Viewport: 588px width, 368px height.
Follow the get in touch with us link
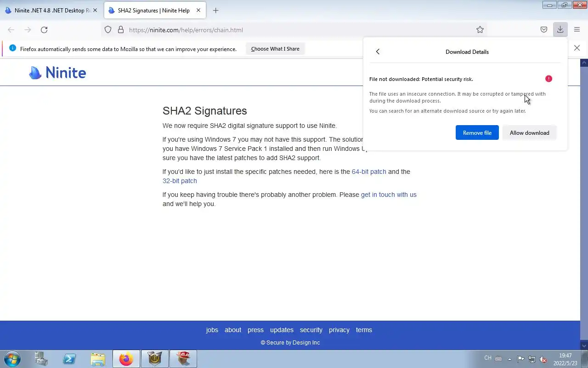[389, 195]
